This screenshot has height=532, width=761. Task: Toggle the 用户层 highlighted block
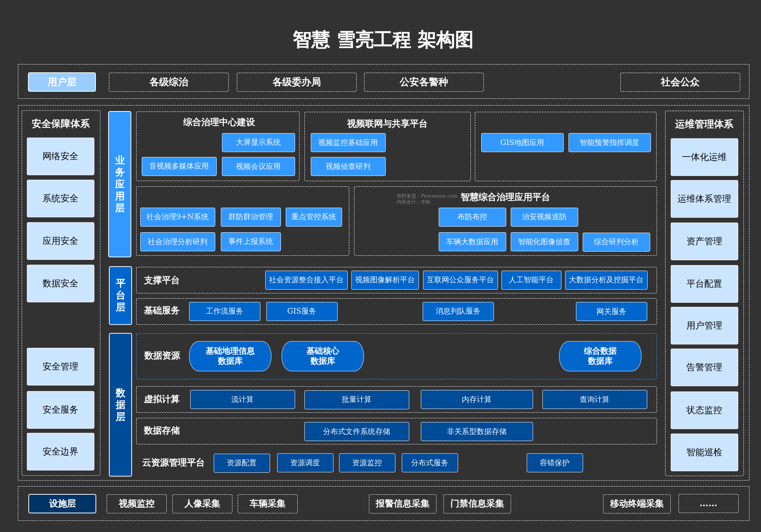point(62,82)
